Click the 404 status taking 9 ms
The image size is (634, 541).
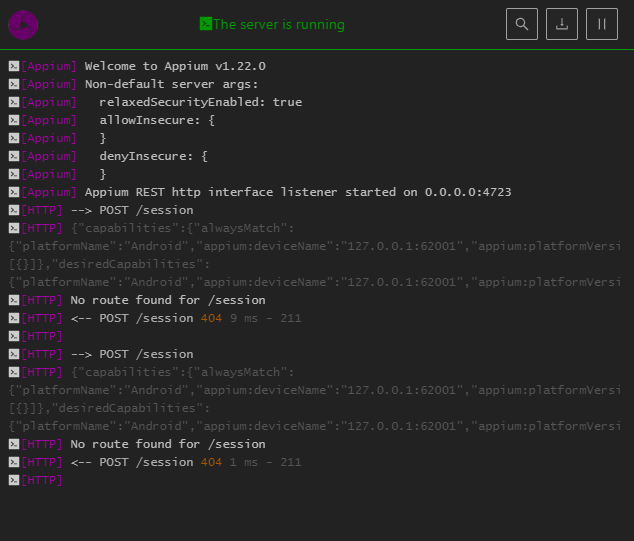point(211,318)
